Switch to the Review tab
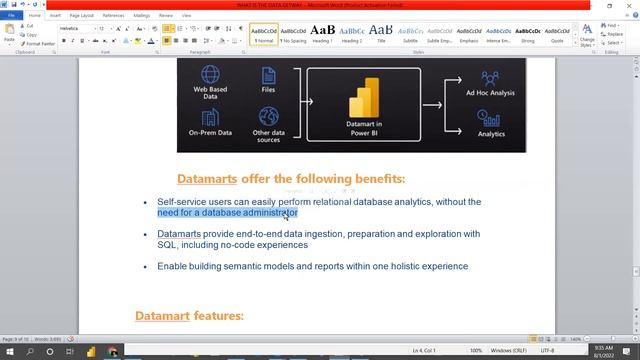640x360 pixels. (x=166, y=15)
